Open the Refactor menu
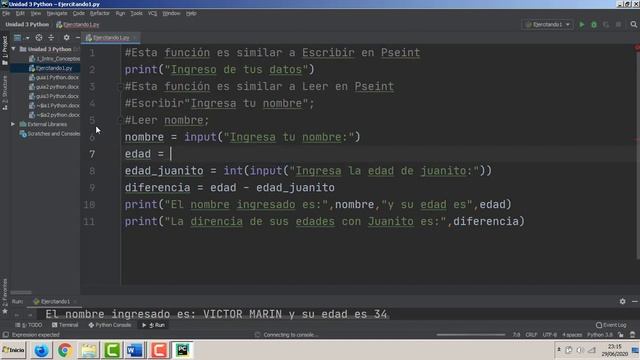This screenshot has width=640, height=360. tap(100, 13)
